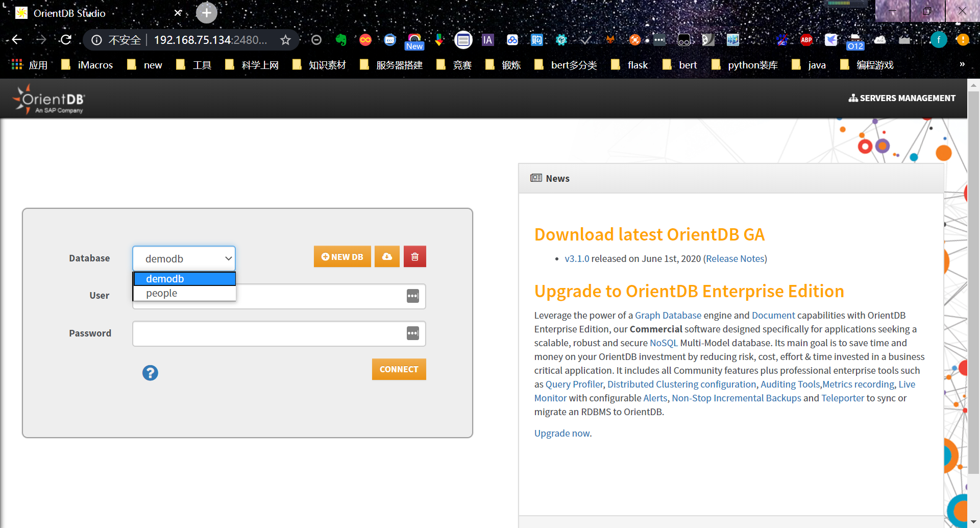Click the CONNECT button
The width and height of the screenshot is (980, 528).
(399, 369)
